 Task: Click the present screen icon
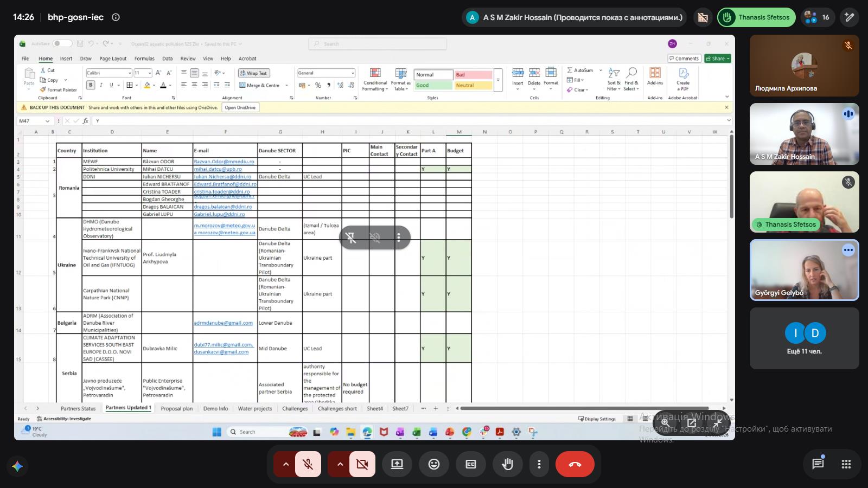pyautogui.click(x=397, y=464)
